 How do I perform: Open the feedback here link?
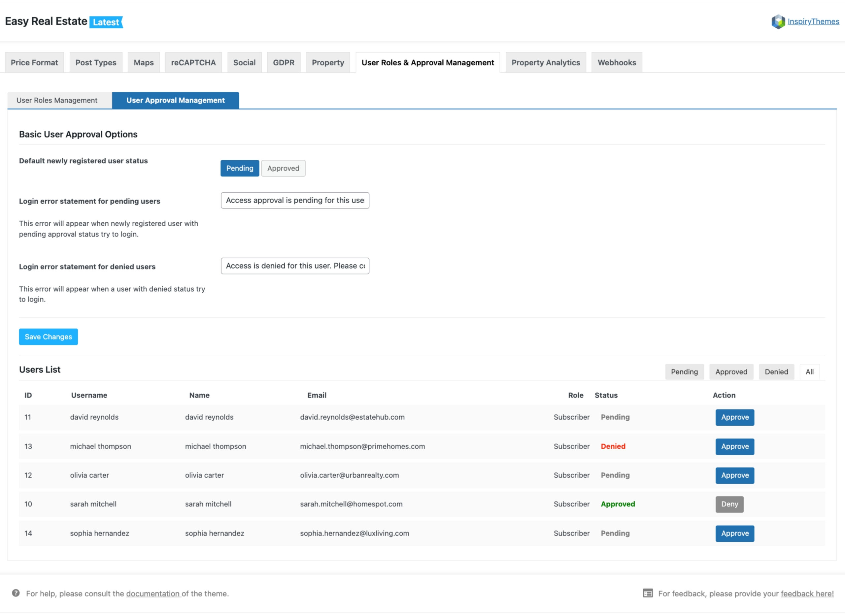click(807, 593)
